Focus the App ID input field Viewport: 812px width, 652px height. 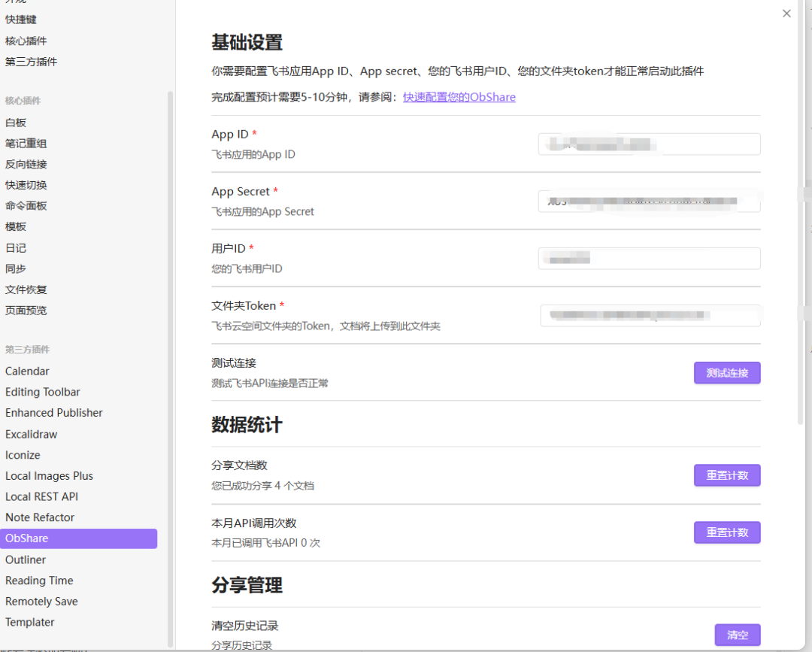point(649,144)
